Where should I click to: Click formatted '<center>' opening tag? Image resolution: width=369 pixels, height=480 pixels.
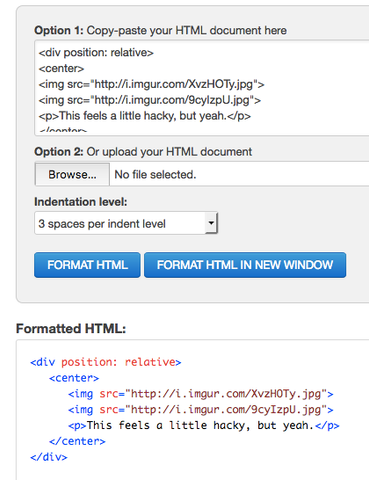pyautogui.click(x=74, y=378)
